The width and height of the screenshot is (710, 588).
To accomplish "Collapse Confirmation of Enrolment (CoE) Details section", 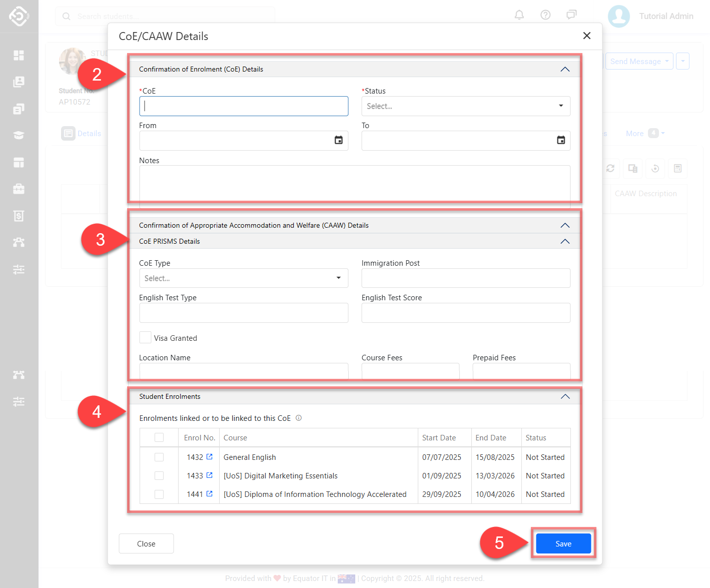I will 565,70.
